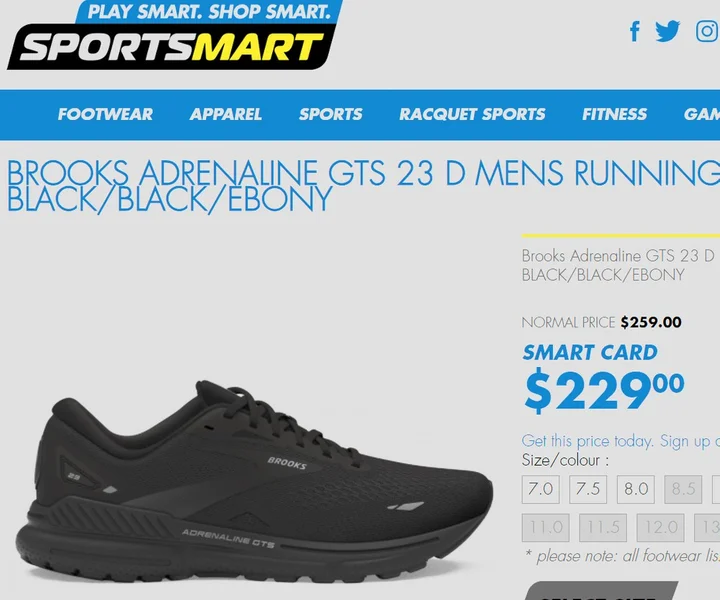This screenshot has width=720, height=600.
Task: Open the Instagram icon link
Action: (x=707, y=31)
